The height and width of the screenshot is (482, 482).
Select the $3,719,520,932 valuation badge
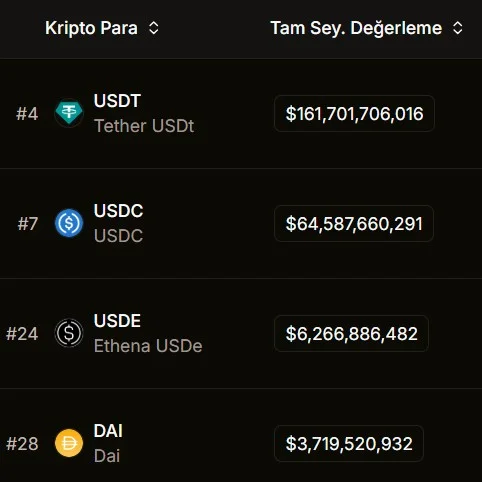pos(349,444)
